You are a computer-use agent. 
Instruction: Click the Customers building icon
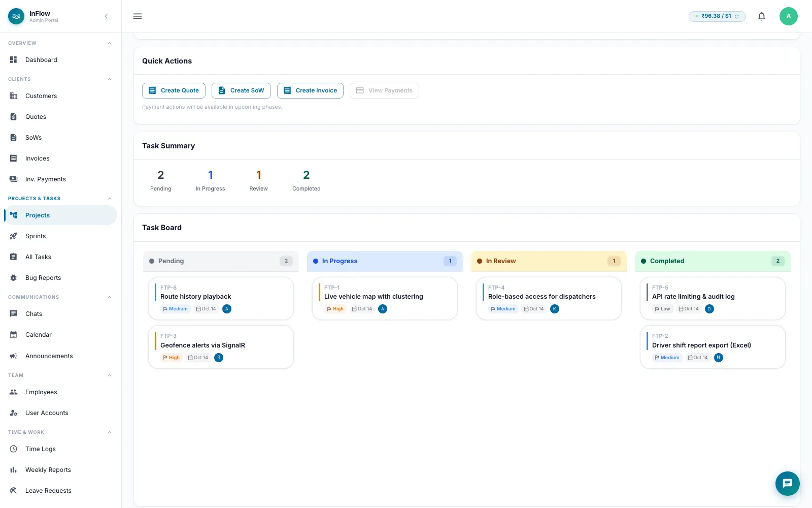click(14, 96)
